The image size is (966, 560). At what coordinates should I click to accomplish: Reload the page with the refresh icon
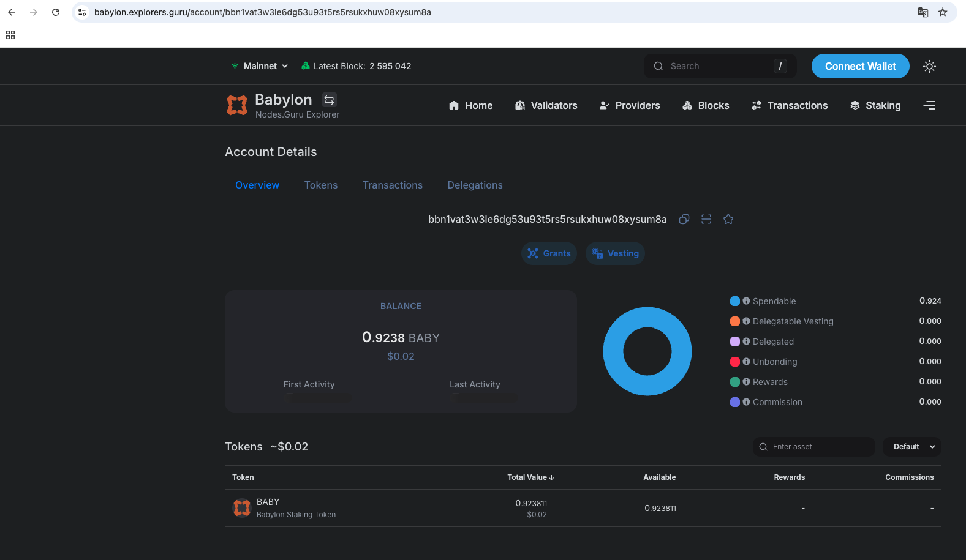point(56,12)
